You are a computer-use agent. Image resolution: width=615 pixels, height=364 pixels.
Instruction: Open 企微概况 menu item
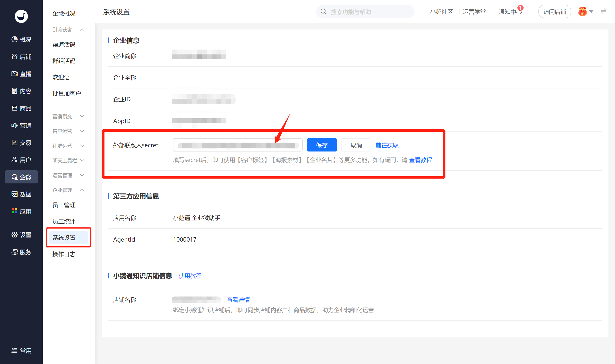click(x=64, y=13)
